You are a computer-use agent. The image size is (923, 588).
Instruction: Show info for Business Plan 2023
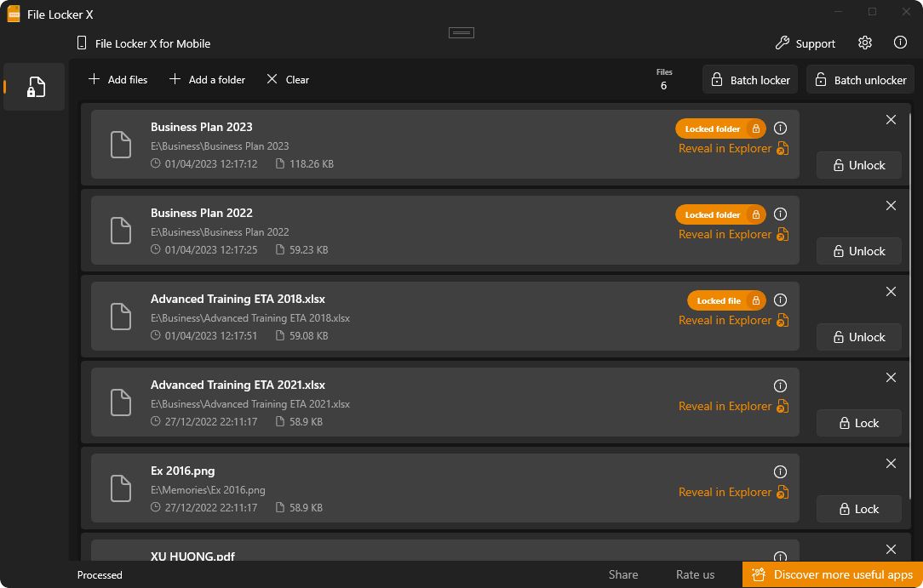(780, 128)
